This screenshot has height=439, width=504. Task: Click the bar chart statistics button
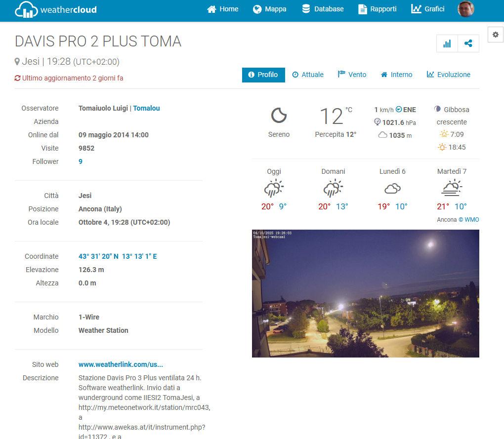[447, 43]
